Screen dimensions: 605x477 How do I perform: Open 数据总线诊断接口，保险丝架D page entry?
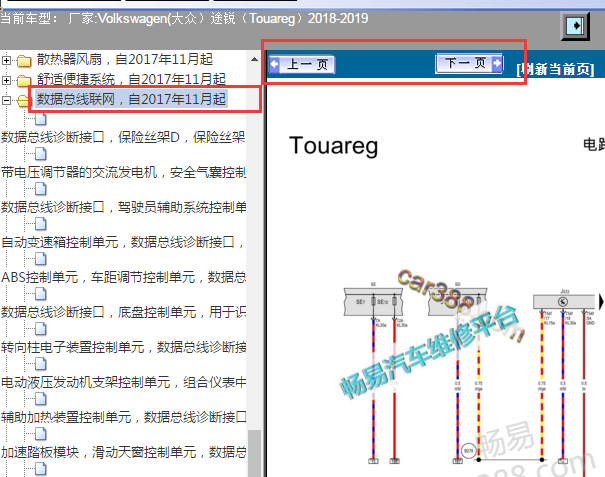point(123,137)
